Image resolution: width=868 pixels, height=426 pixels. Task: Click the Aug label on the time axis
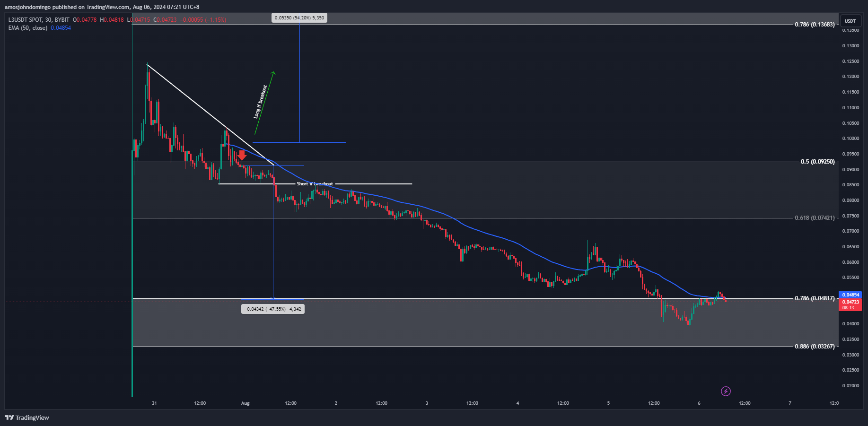click(245, 403)
